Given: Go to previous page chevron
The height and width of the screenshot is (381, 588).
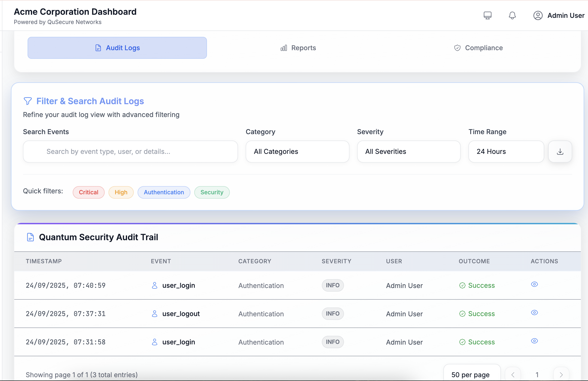Looking at the screenshot, I should tap(513, 375).
